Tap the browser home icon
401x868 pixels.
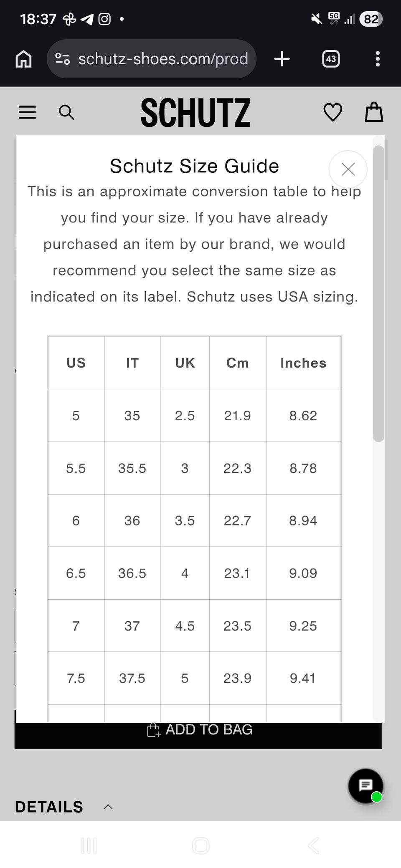coord(23,59)
